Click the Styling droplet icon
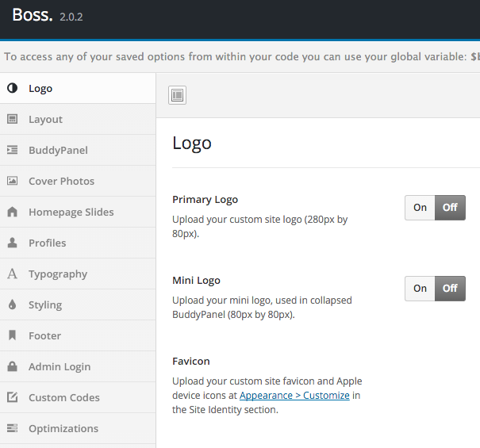480x448 pixels. point(12,304)
